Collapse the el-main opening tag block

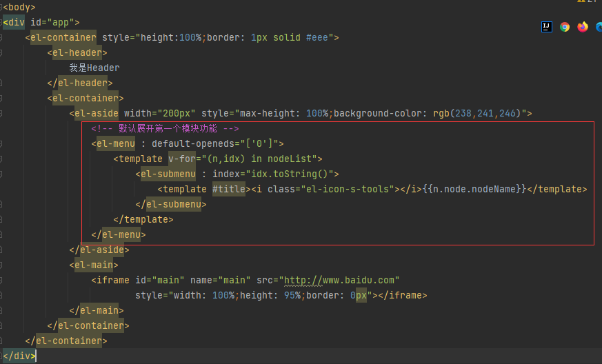pos(2,265)
